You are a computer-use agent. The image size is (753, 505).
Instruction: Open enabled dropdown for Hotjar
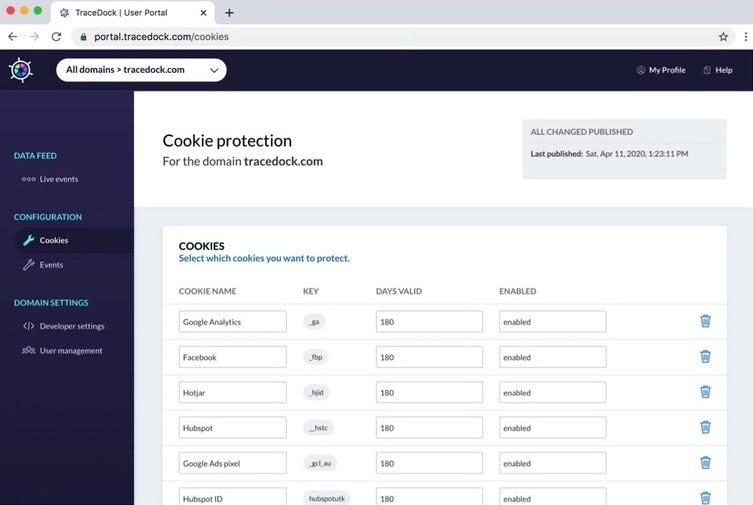click(x=553, y=392)
